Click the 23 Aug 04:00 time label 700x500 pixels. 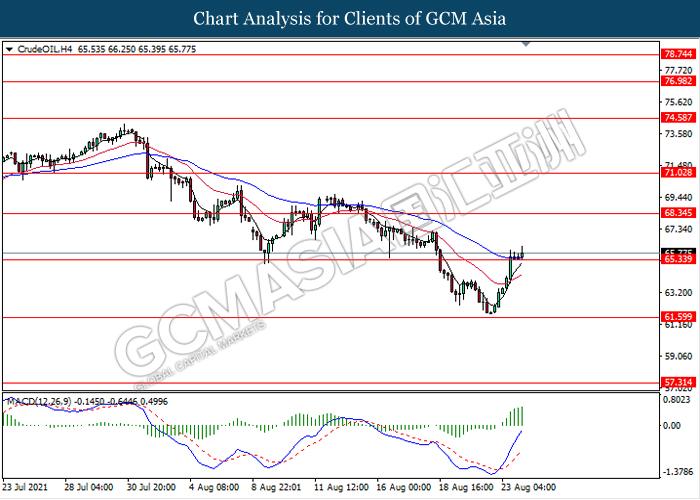click(529, 487)
